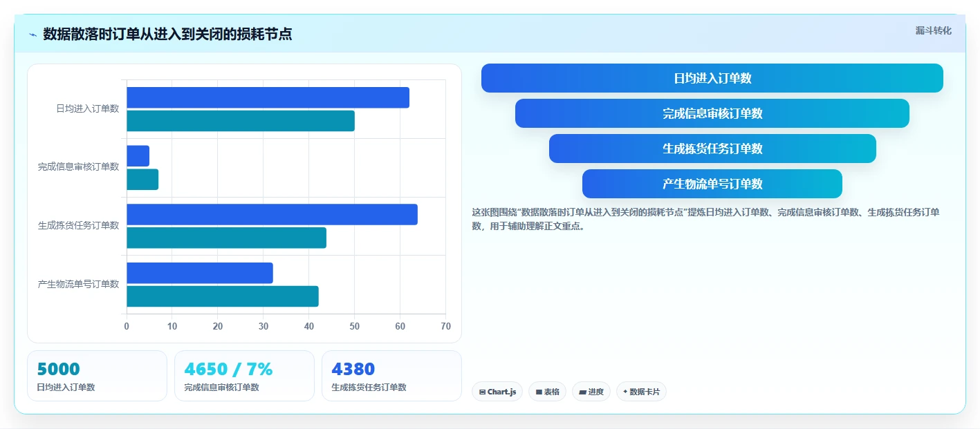
Task: Click the lightning icon beside the title
Action: coord(33,34)
